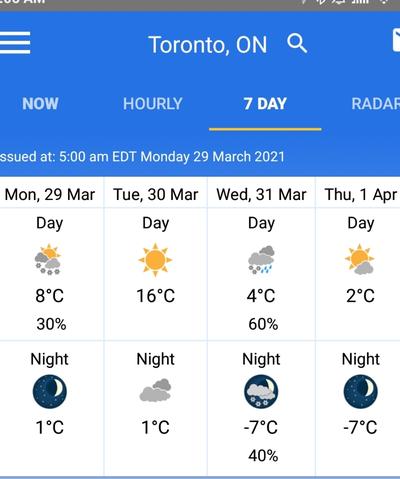Open the hamburger navigation menu
The width and height of the screenshot is (400, 479).
pyautogui.click(x=15, y=43)
